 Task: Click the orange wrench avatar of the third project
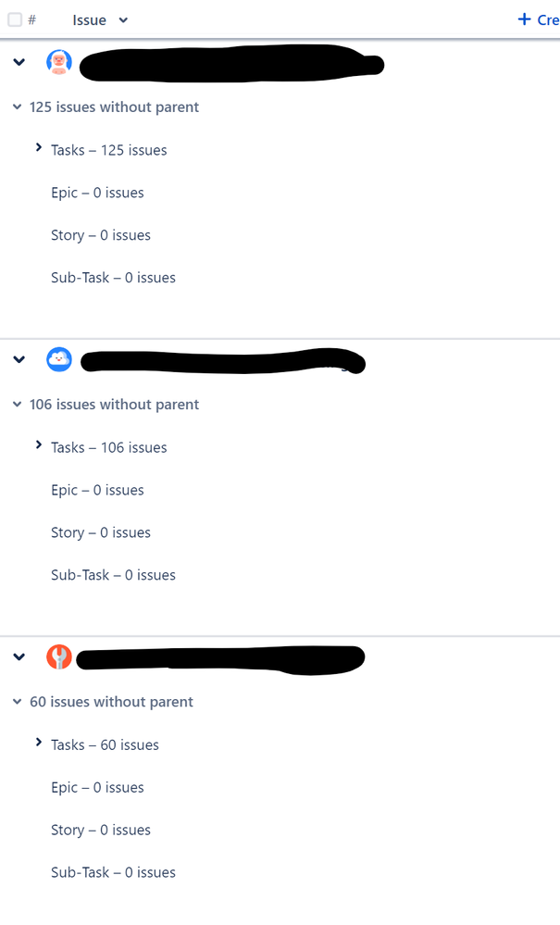(59, 656)
